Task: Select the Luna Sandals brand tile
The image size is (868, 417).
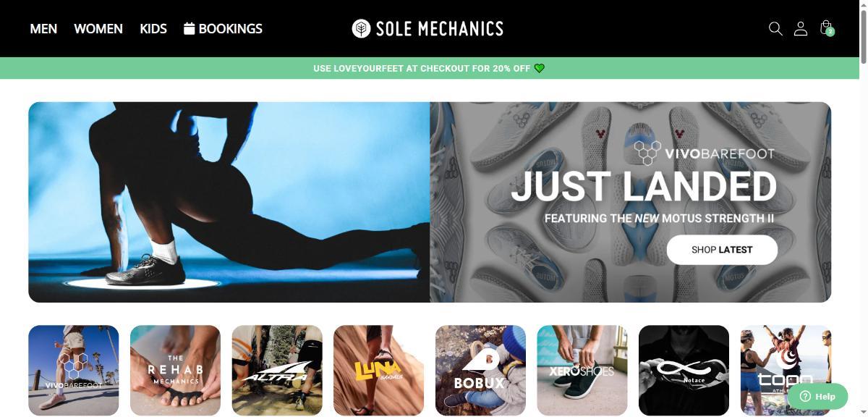Action: point(378,370)
